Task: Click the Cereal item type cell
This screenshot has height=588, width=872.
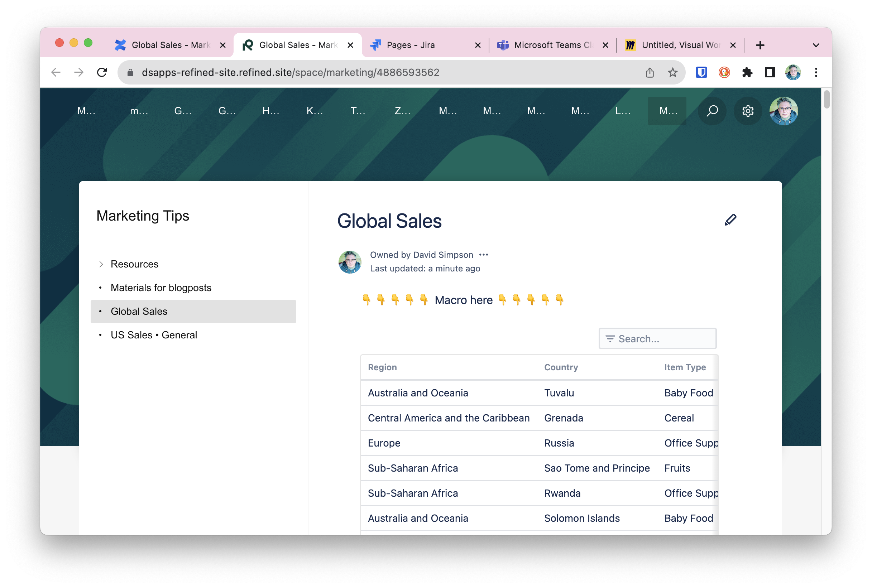Action: click(x=679, y=418)
